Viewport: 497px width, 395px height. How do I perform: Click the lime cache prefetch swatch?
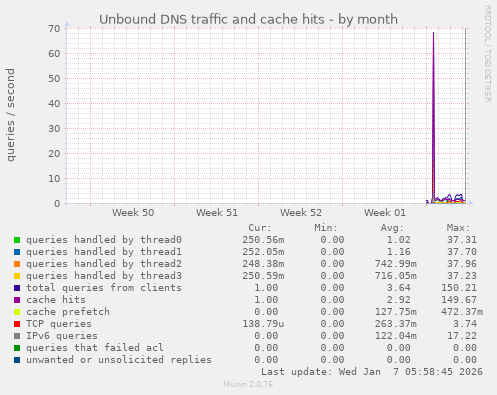pyautogui.click(x=17, y=312)
